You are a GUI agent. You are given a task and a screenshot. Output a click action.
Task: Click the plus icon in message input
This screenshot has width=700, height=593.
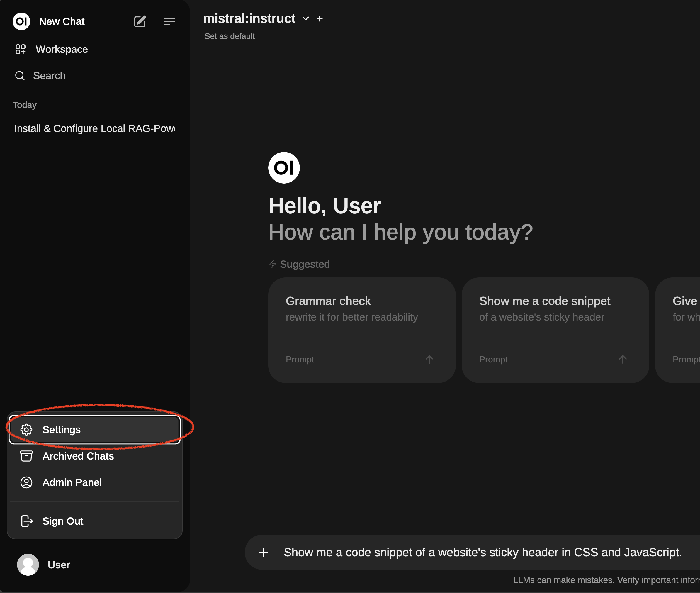(264, 552)
